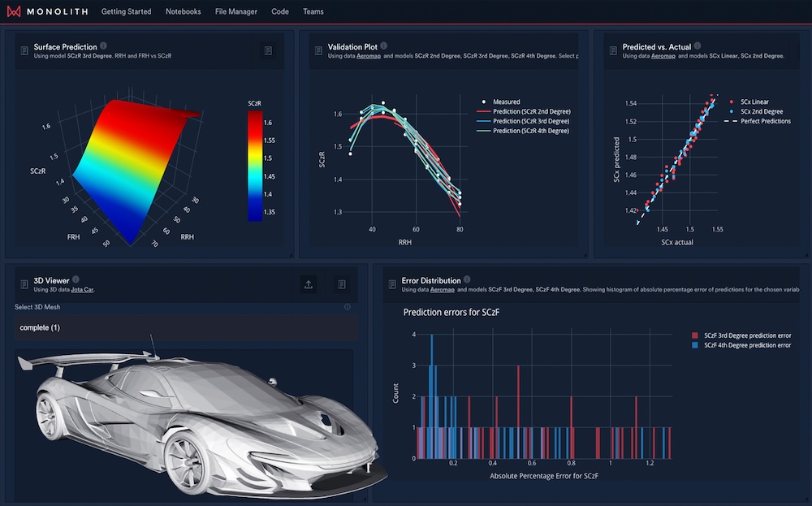812x506 pixels.
Task: Click the upload icon in 3D Viewer panel
Action: tap(309, 284)
